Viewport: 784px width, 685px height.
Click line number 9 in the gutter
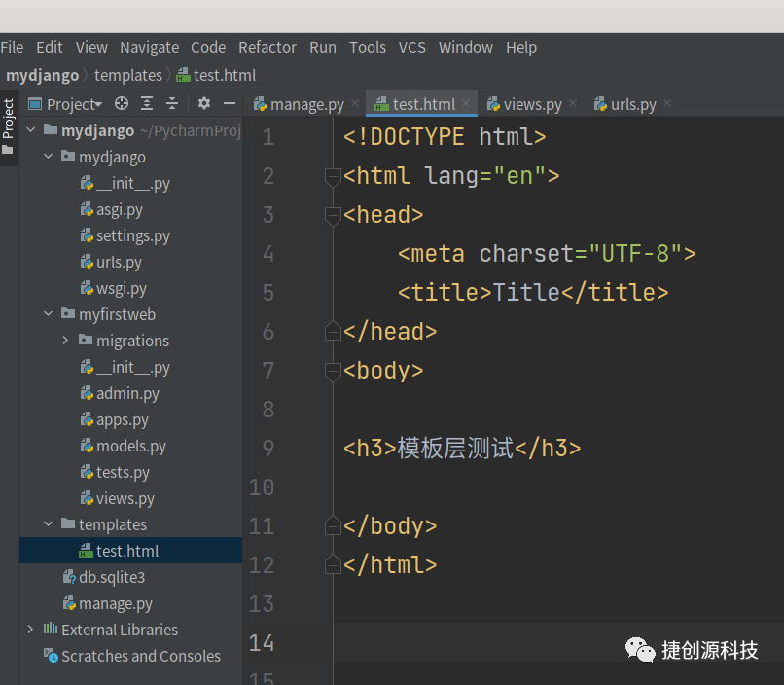coord(268,448)
